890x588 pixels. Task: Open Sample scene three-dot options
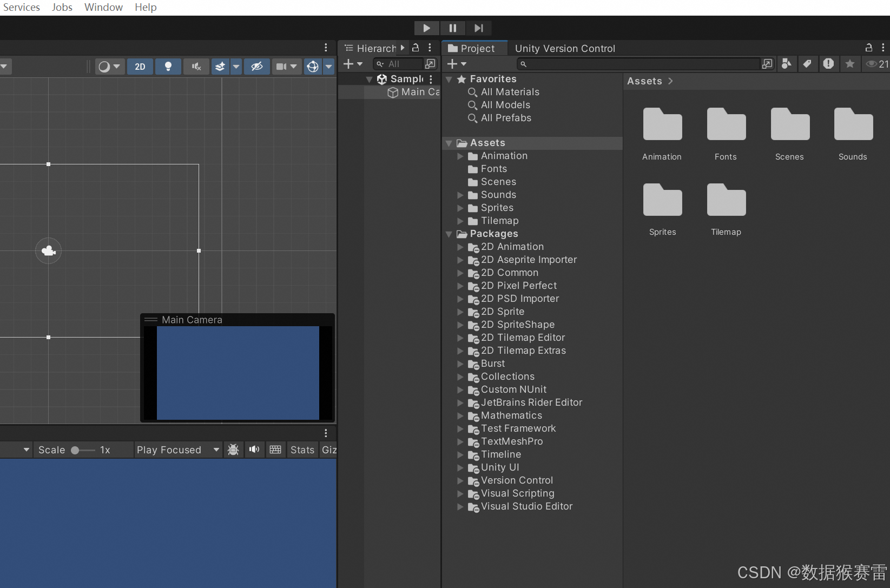pos(431,79)
